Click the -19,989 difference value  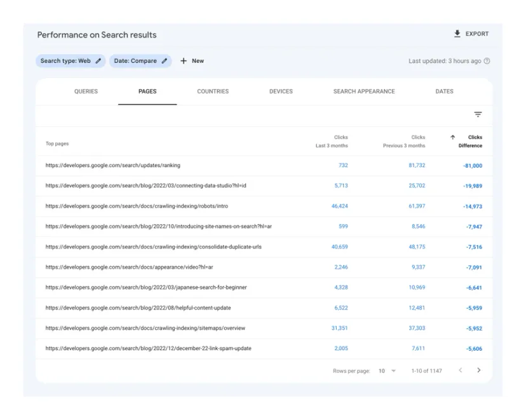[473, 186]
